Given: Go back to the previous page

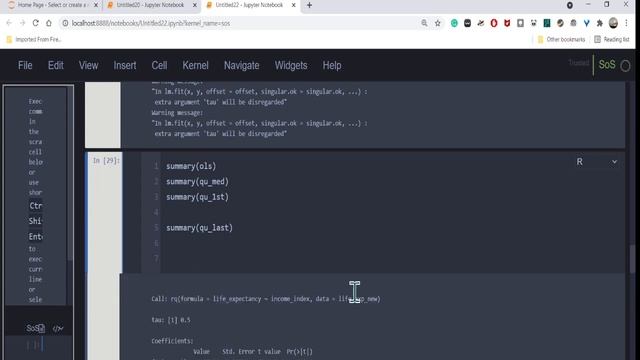Looking at the screenshot, I should 9,23.
